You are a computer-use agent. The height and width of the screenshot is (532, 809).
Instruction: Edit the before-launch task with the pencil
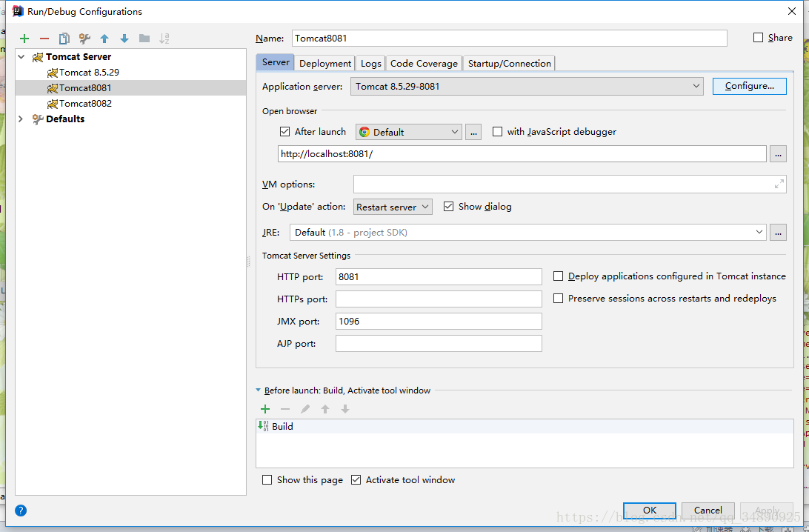(x=305, y=409)
